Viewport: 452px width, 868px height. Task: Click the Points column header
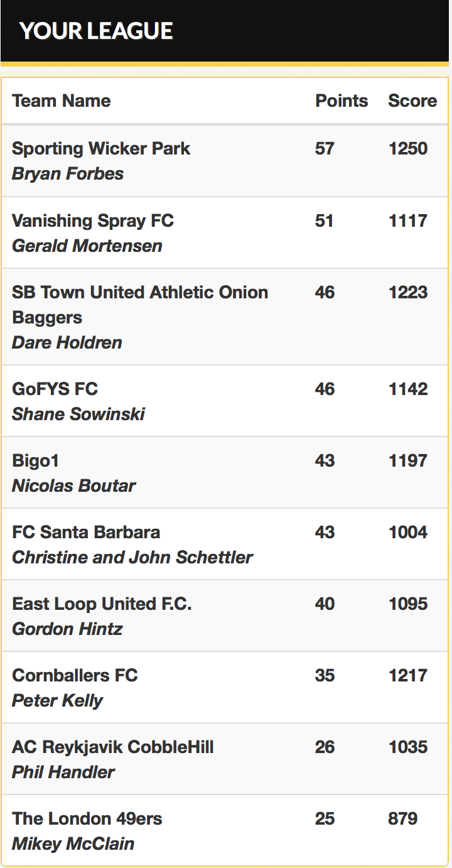[x=342, y=100]
